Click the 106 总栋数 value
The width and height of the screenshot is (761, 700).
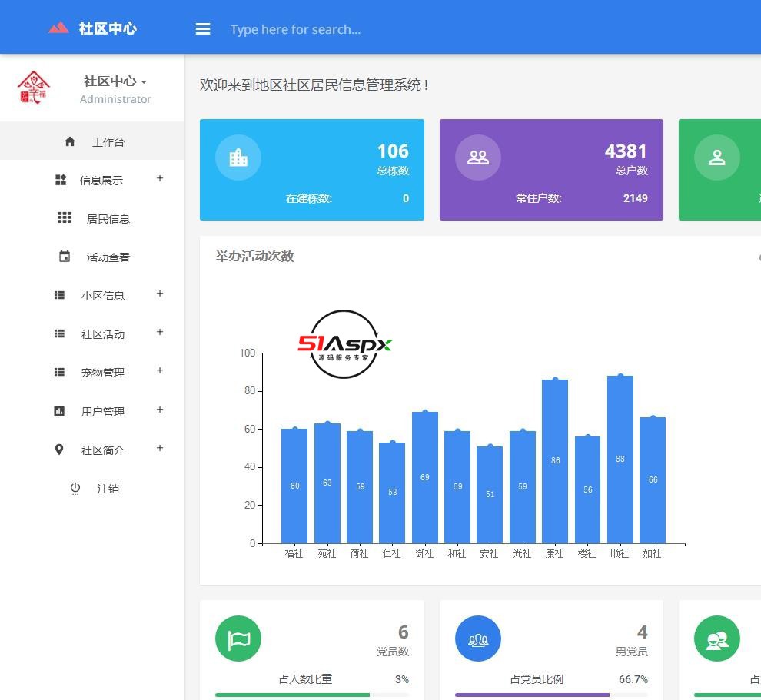pyautogui.click(x=393, y=151)
